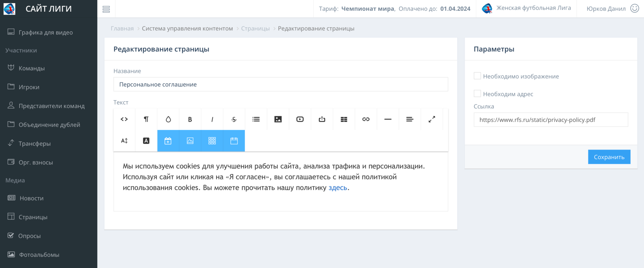This screenshot has width=644, height=268.
Task: Apply strikethrough formatting
Action: coord(234,119)
